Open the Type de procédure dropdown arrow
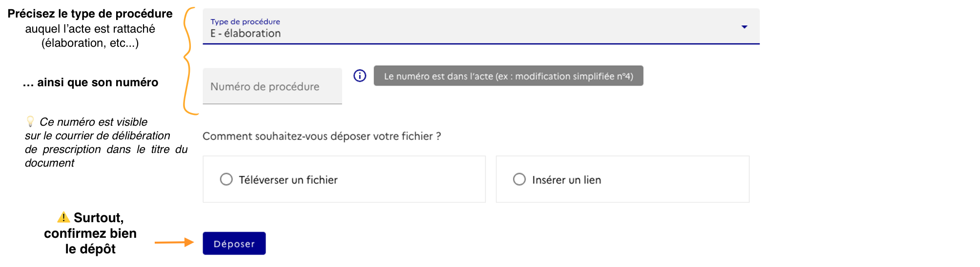Image resolution: width=980 pixels, height=267 pixels. click(x=744, y=27)
